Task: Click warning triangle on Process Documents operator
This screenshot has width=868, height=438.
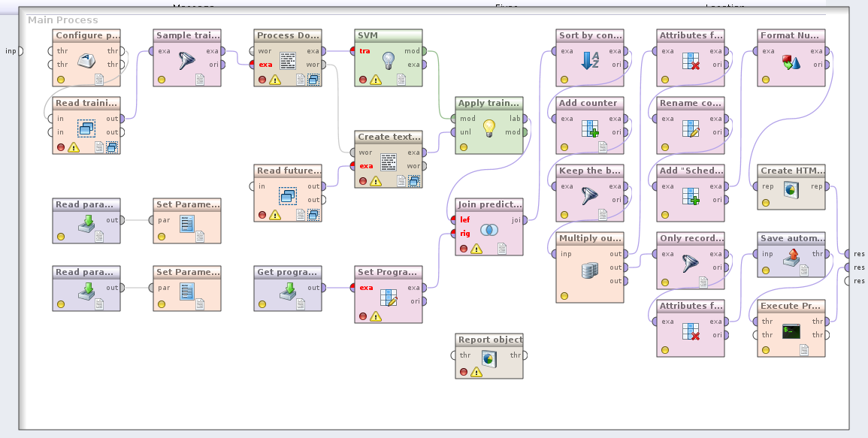Action: coord(275,80)
